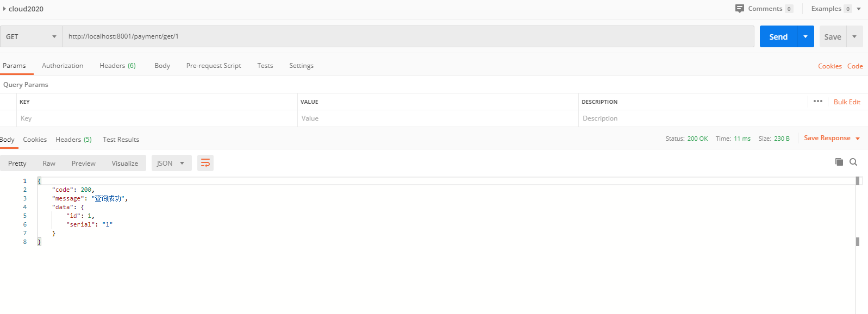Click the "data": { line
868x314 pixels.
[x=68, y=207]
